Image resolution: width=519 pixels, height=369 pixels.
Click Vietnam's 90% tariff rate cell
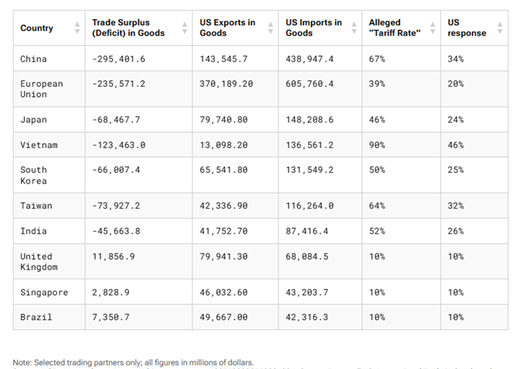click(x=401, y=145)
